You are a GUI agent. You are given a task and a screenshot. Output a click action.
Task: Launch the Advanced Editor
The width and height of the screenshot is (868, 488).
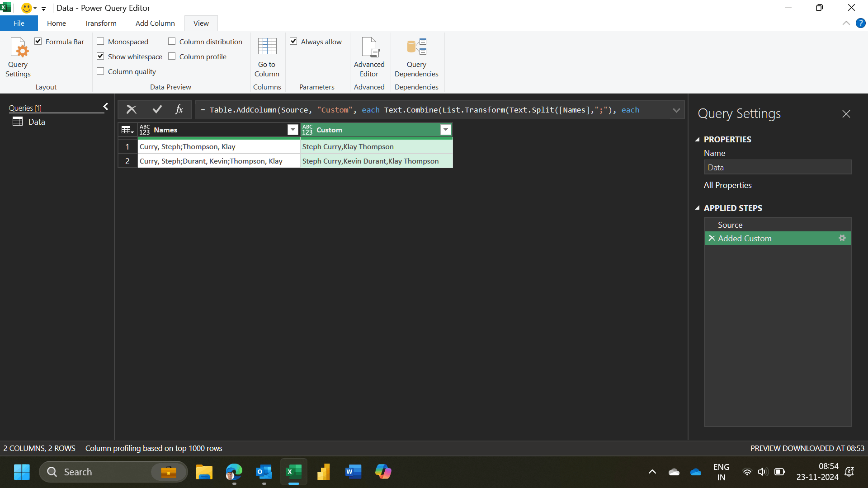coord(369,57)
